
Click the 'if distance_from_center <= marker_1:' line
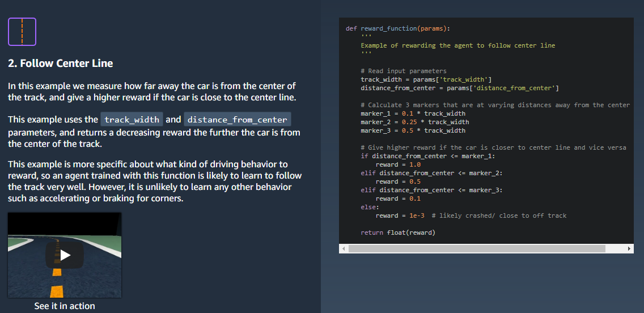point(428,156)
